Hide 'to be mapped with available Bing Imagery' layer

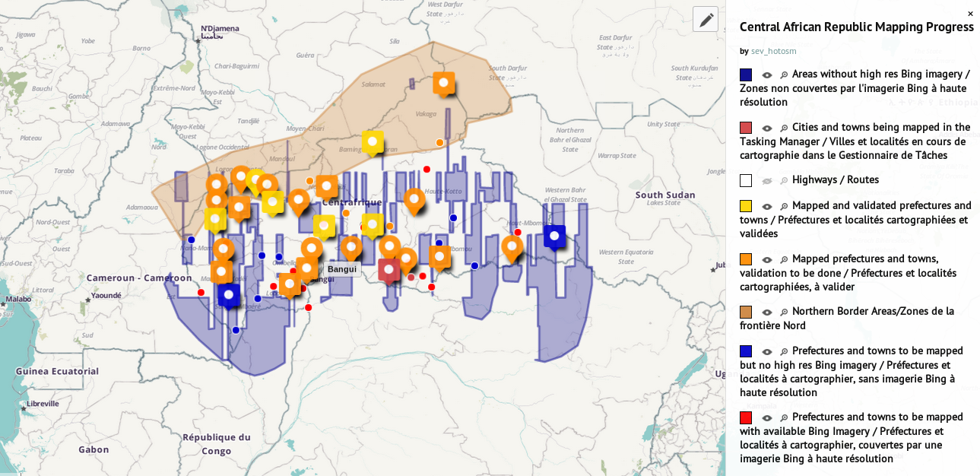click(x=767, y=418)
